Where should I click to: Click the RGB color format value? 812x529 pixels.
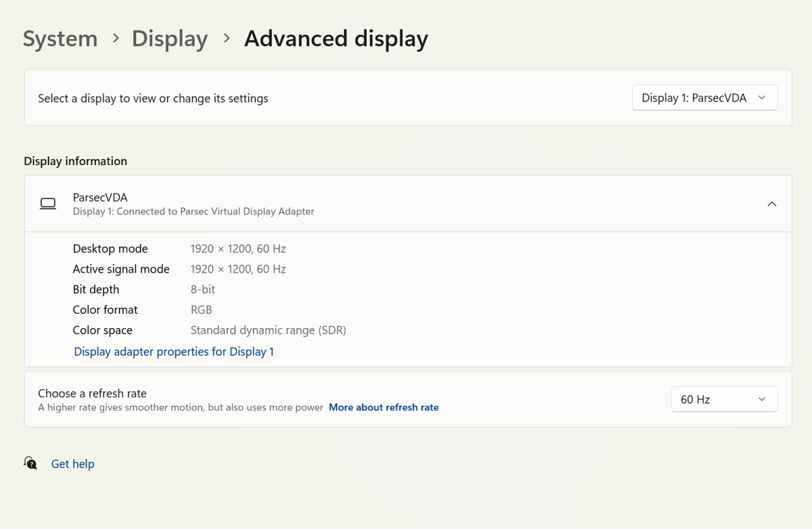[202, 310]
